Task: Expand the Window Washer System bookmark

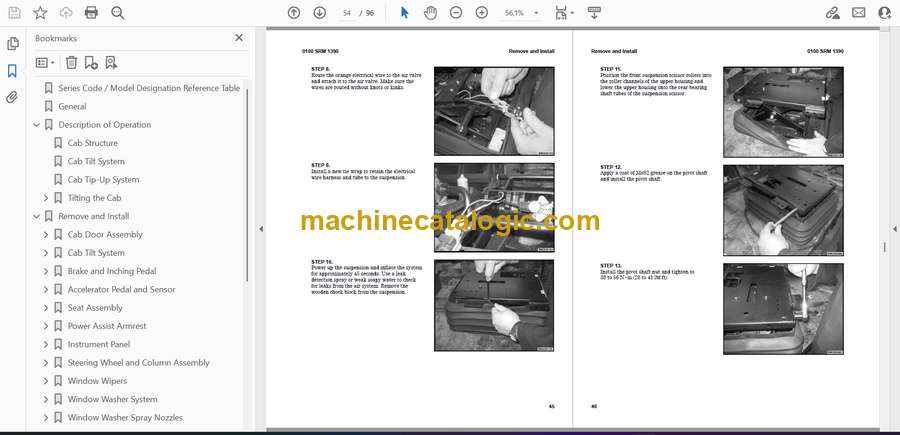Action: coord(46,399)
